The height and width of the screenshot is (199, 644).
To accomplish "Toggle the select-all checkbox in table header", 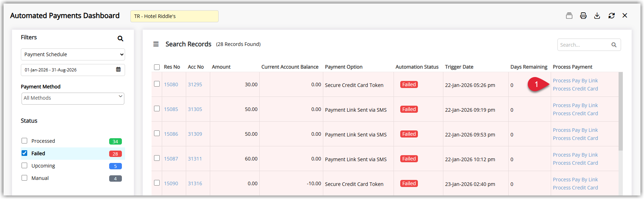I will pyautogui.click(x=157, y=67).
